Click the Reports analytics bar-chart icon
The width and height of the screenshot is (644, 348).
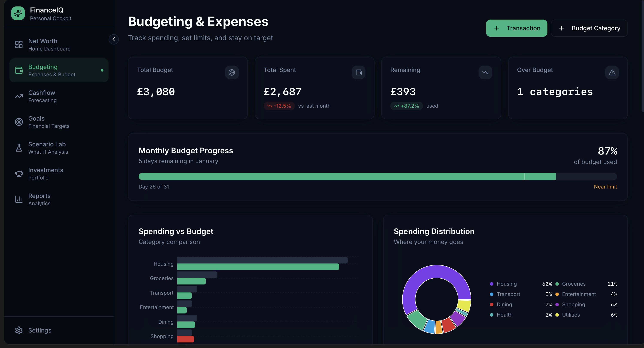pyautogui.click(x=19, y=199)
